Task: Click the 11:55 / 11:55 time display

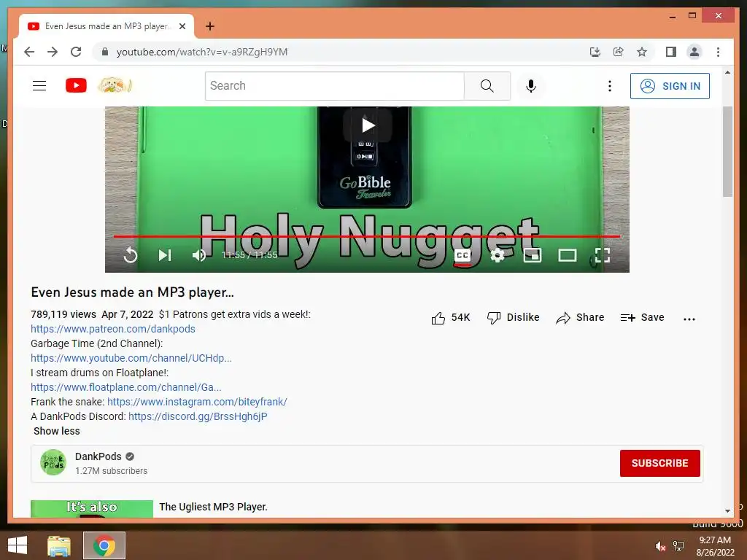Action: pos(249,255)
